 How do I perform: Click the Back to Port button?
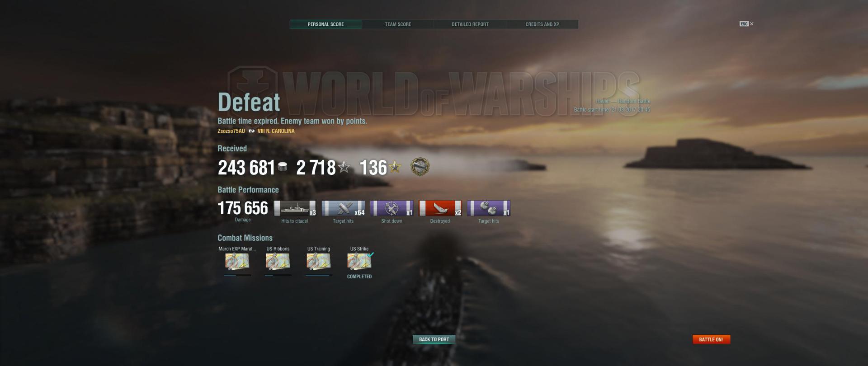point(434,339)
